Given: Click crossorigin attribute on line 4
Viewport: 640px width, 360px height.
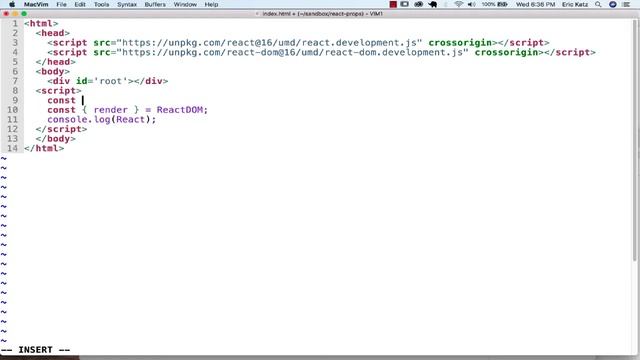Looking at the screenshot, I should click(506, 52).
